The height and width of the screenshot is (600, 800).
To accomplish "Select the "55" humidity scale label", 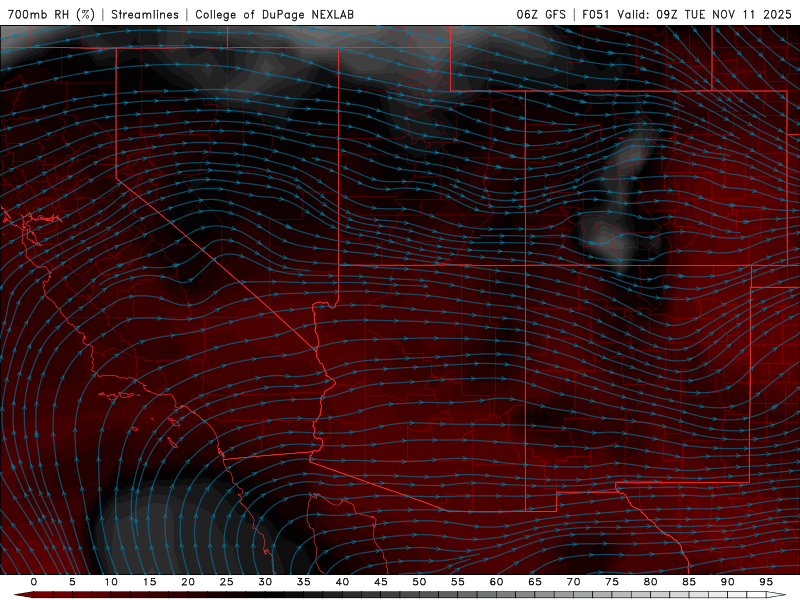I will (x=458, y=582).
